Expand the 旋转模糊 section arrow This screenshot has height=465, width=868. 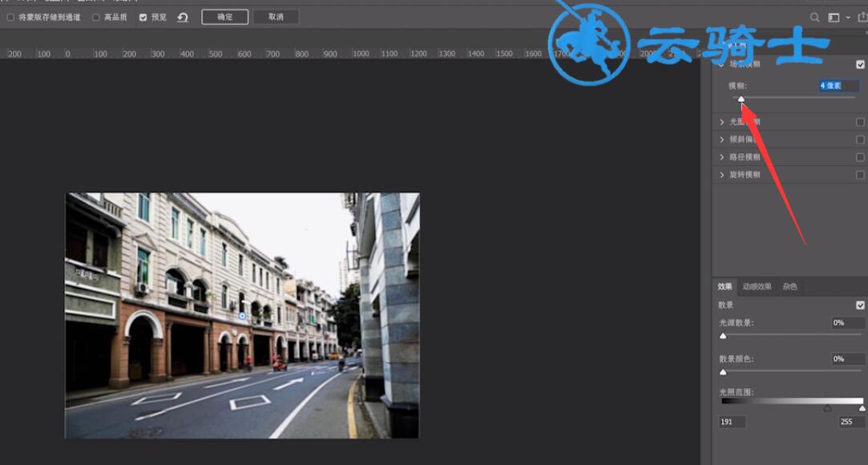pos(722,175)
